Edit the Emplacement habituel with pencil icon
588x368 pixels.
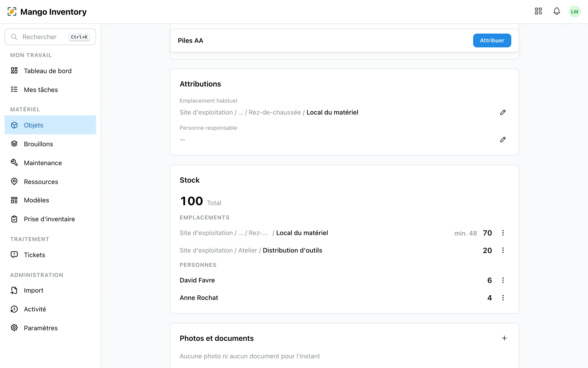[x=503, y=112]
